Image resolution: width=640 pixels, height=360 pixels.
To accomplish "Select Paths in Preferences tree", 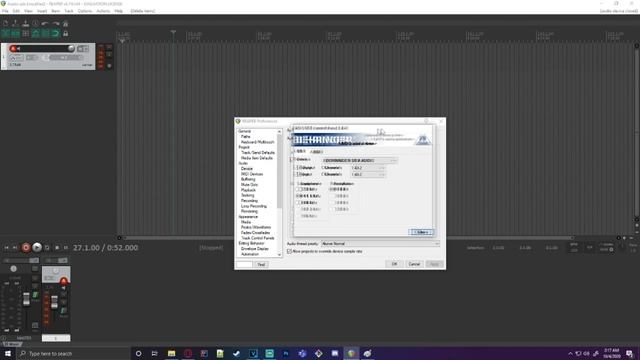I will click(245, 137).
